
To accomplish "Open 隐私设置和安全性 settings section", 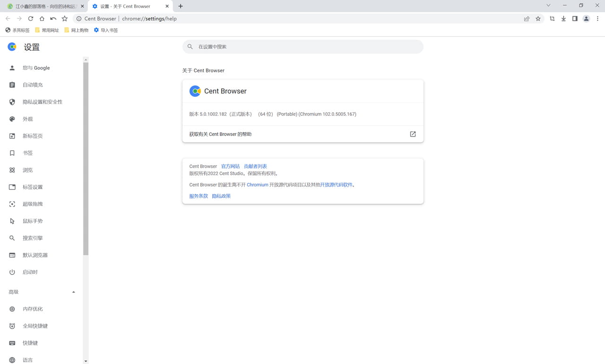I will pos(41,102).
